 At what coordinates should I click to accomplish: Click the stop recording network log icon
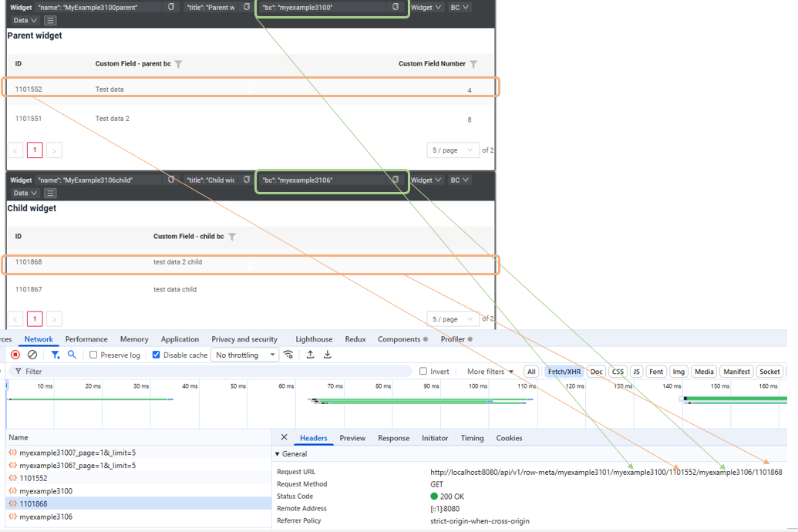pyautogui.click(x=15, y=355)
